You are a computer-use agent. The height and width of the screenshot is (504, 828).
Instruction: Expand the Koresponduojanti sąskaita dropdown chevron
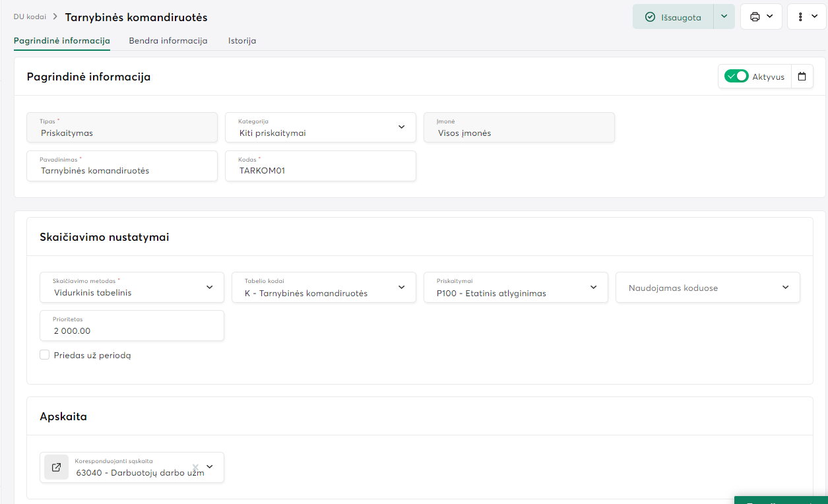210,466
